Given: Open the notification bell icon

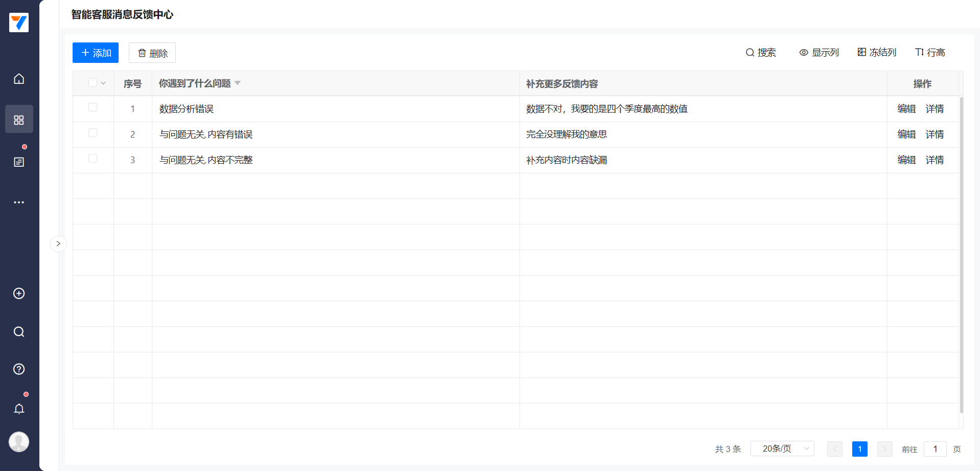Looking at the screenshot, I should pyautogui.click(x=19, y=409).
